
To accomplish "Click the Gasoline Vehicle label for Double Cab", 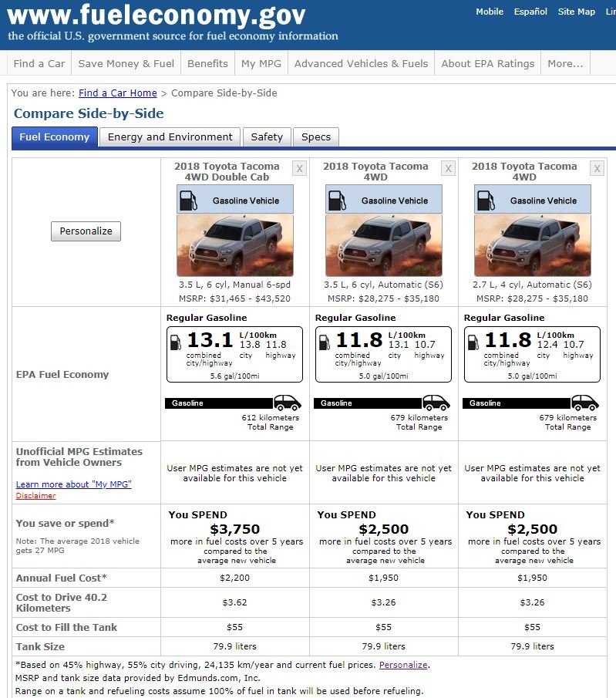I will click(246, 201).
